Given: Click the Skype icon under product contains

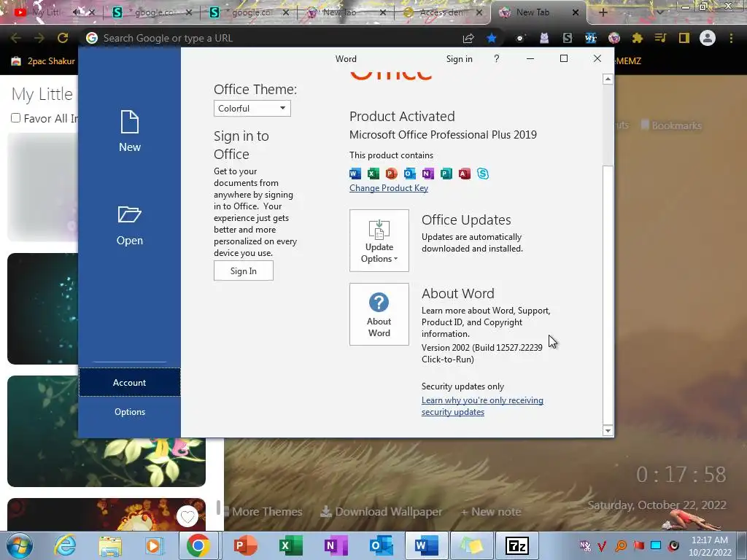Looking at the screenshot, I should (x=483, y=174).
